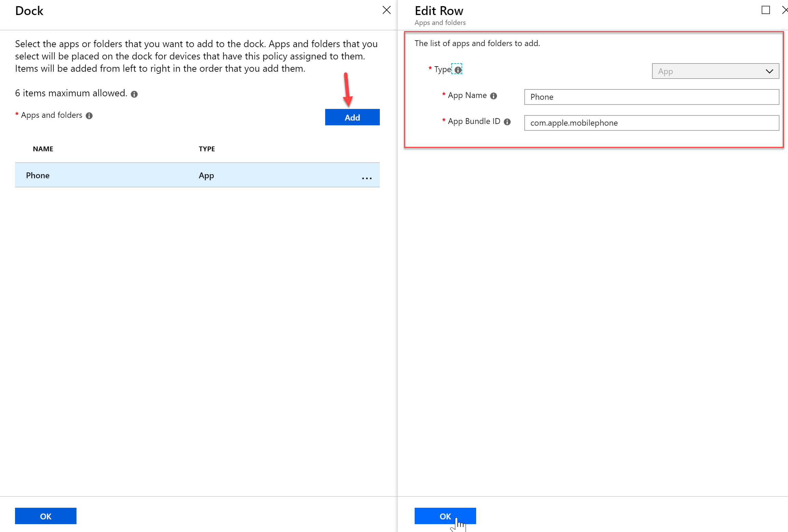The height and width of the screenshot is (532, 788).
Task: Click the App Bundle ID info icon
Action: tap(507, 122)
